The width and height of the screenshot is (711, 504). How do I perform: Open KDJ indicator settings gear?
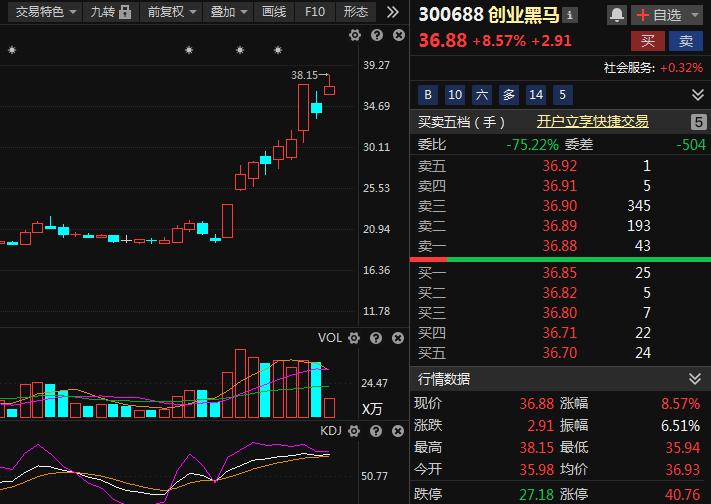(x=354, y=431)
